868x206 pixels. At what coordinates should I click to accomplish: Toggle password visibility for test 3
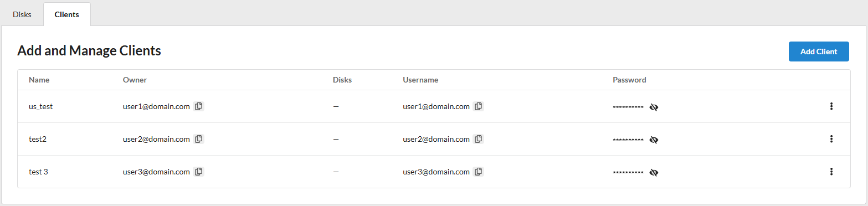click(654, 172)
